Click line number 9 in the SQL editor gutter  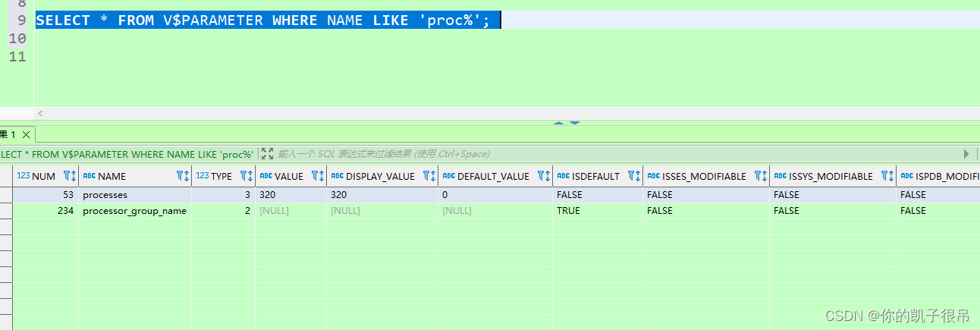pyautogui.click(x=21, y=20)
